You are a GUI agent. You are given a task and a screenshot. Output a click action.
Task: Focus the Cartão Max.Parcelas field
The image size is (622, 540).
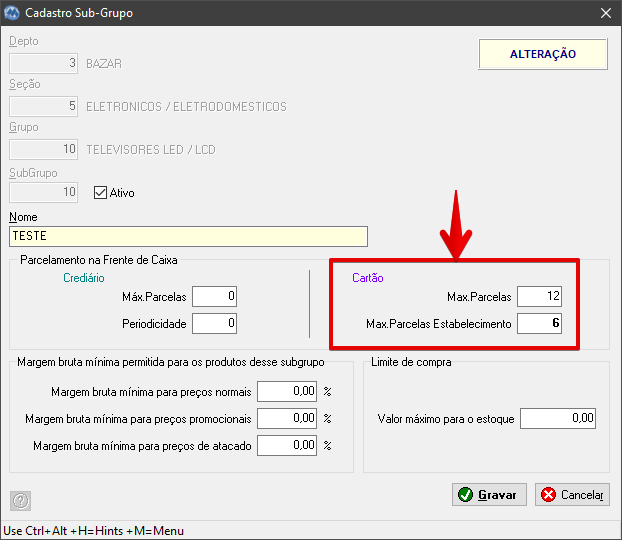tap(539, 296)
